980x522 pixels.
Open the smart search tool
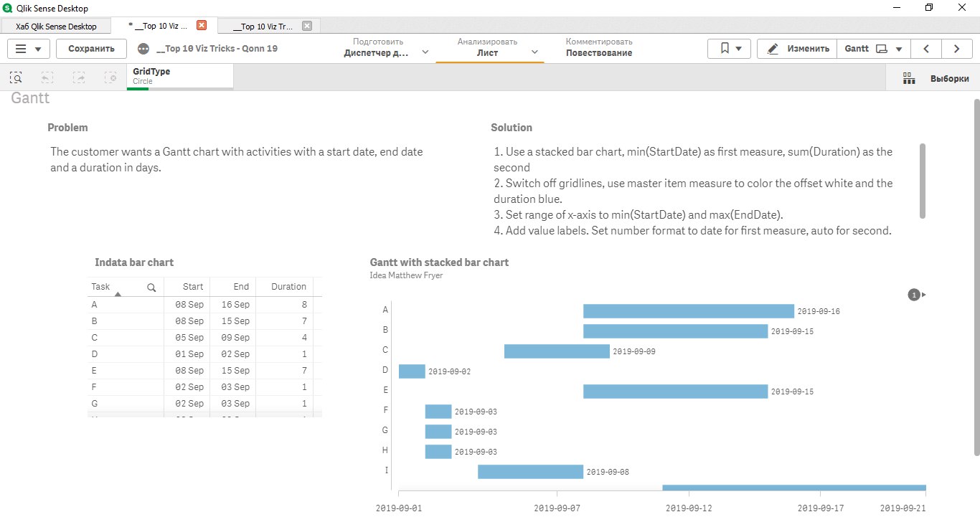tap(16, 77)
